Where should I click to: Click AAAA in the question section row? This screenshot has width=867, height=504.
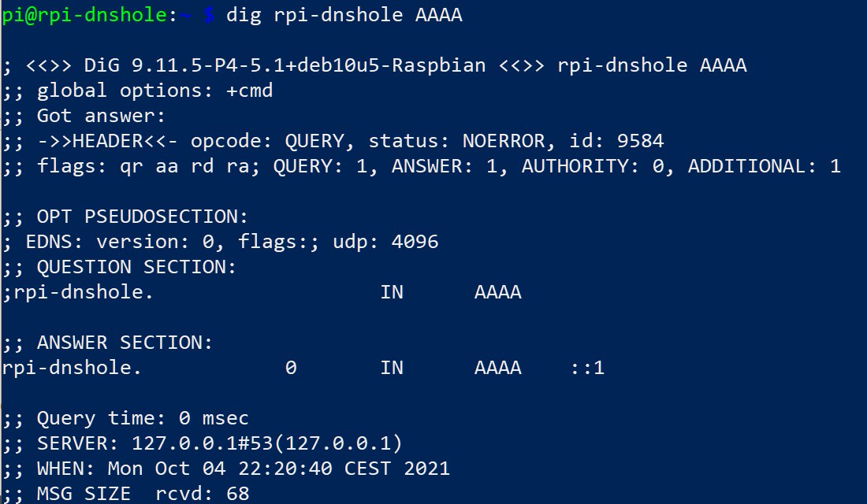(x=497, y=292)
